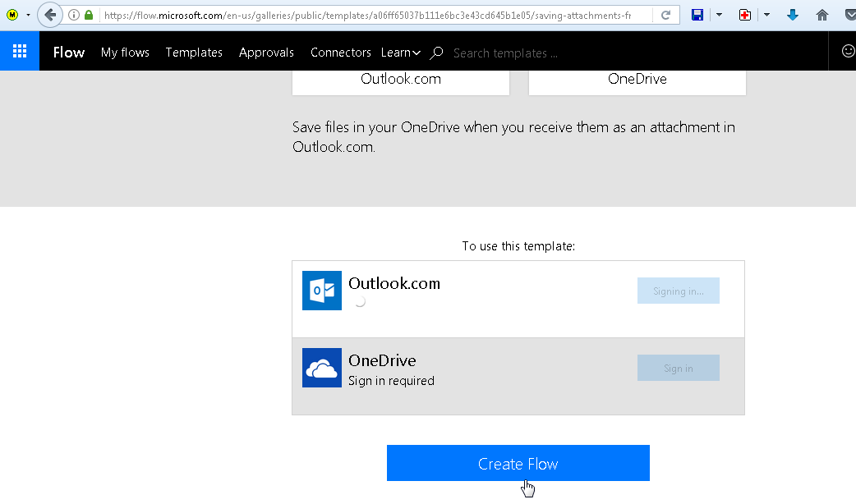Click the OneDrive cloud connector icon

pos(321,368)
